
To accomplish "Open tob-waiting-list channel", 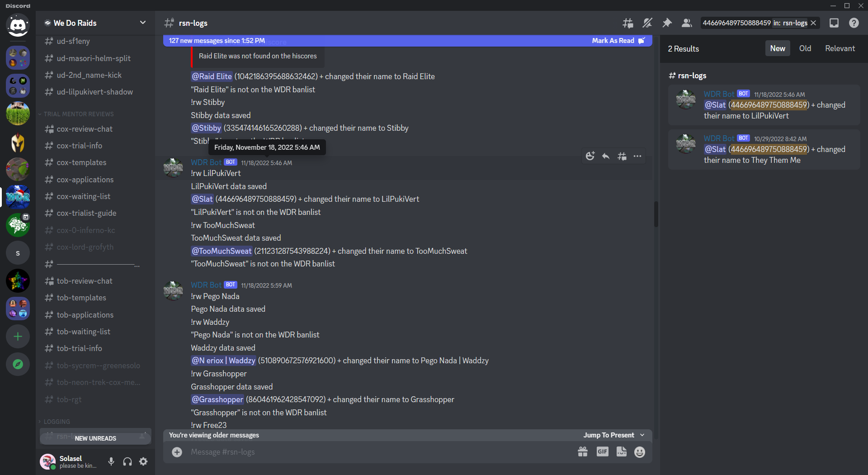I will [95, 332].
